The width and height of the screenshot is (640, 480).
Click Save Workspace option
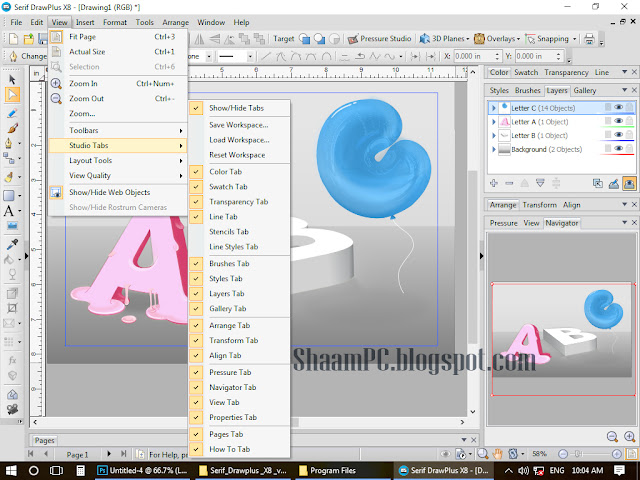(239, 125)
